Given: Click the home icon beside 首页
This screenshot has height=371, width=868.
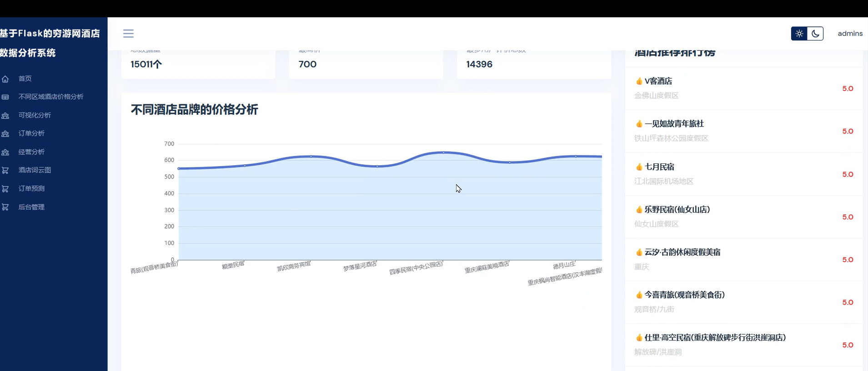Looking at the screenshot, I should coord(5,79).
